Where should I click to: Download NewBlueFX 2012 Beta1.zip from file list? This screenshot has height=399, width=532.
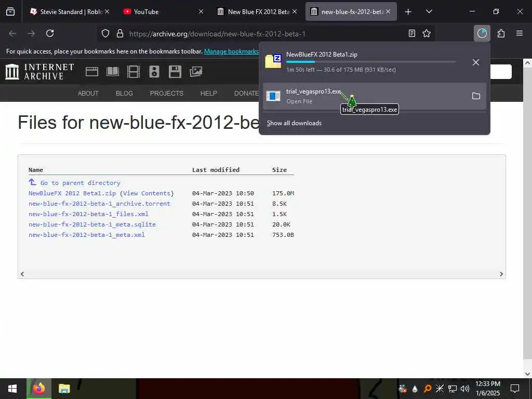(72, 193)
